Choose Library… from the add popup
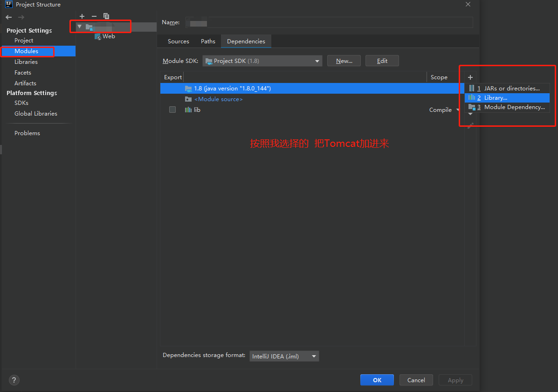This screenshot has height=392, width=558. 507,98
